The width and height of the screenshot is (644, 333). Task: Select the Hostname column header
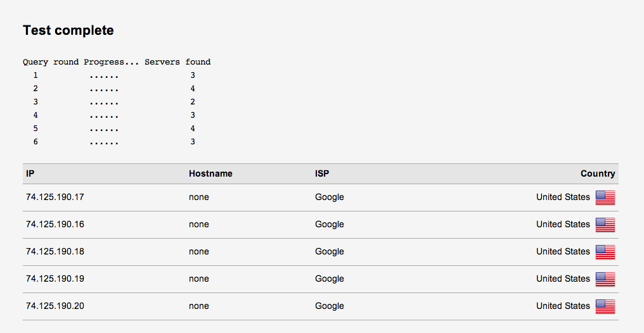pyautogui.click(x=210, y=173)
